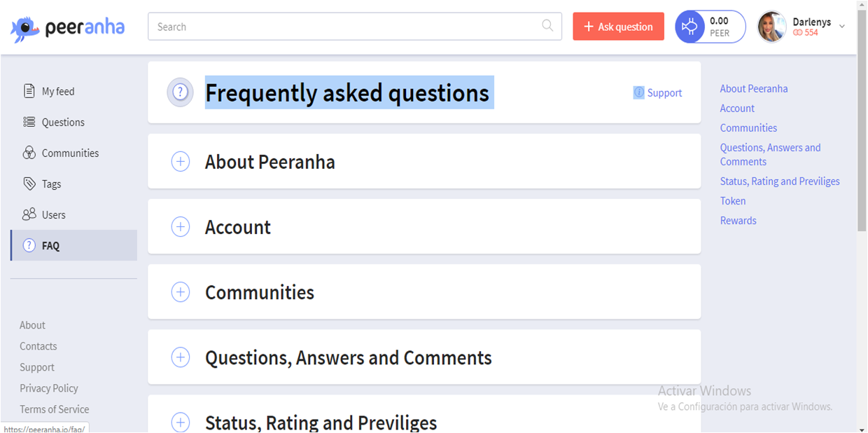This screenshot has width=868, height=433.
Task: Click About Peeranha in right navigation
Action: click(x=754, y=88)
